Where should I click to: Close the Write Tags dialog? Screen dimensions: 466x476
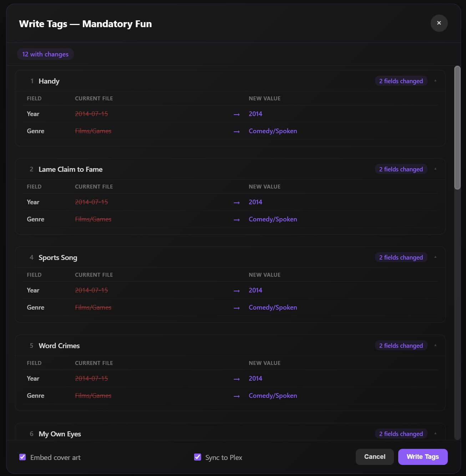(439, 23)
